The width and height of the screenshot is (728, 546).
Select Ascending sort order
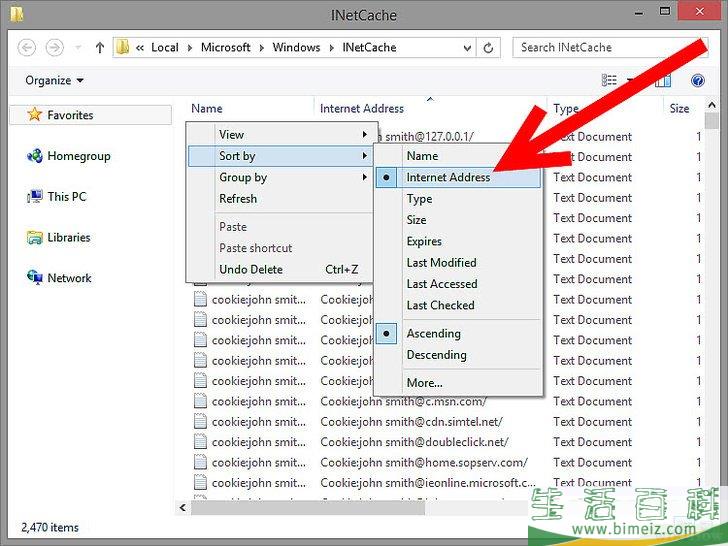pos(458,334)
